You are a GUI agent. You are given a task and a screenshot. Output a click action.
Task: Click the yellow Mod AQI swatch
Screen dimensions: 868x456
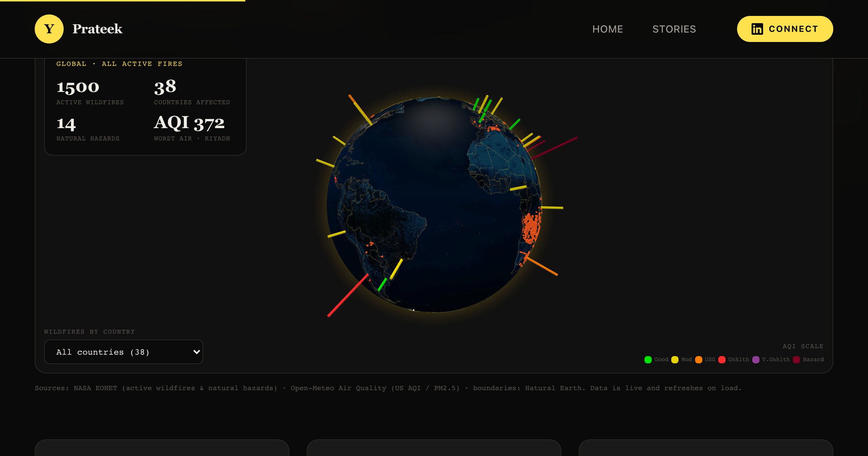[x=675, y=360]
